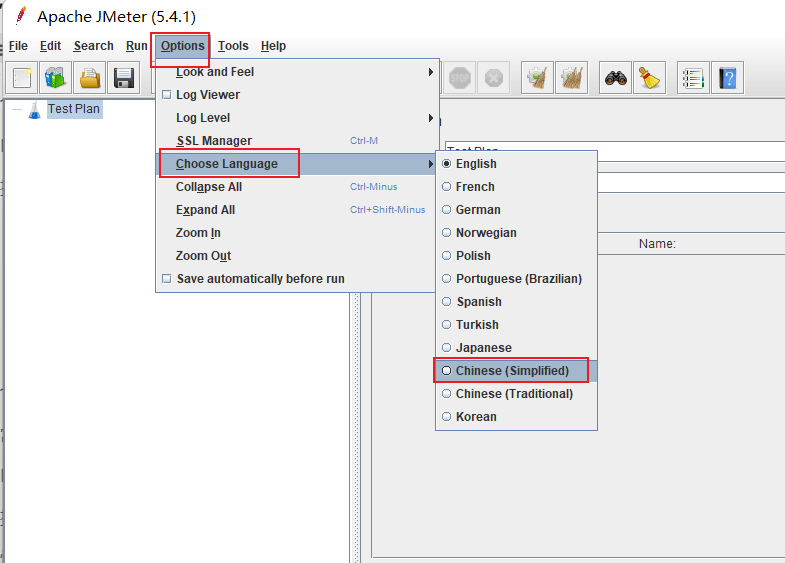Select the Japanese language option
Viewport: 785px width, 563px height.
pos(516,348)
